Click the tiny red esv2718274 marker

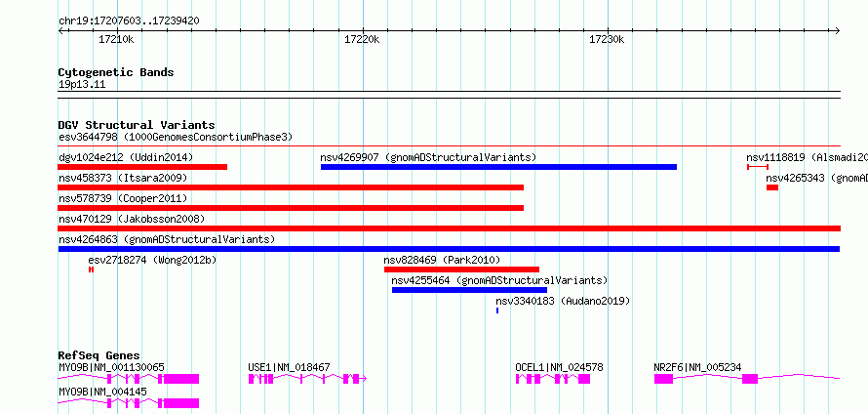click(x=91, y=269)
